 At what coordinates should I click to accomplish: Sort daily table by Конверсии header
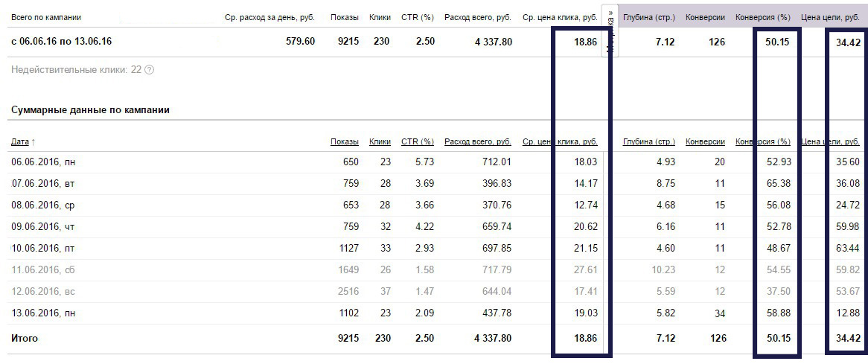point(705,142)
